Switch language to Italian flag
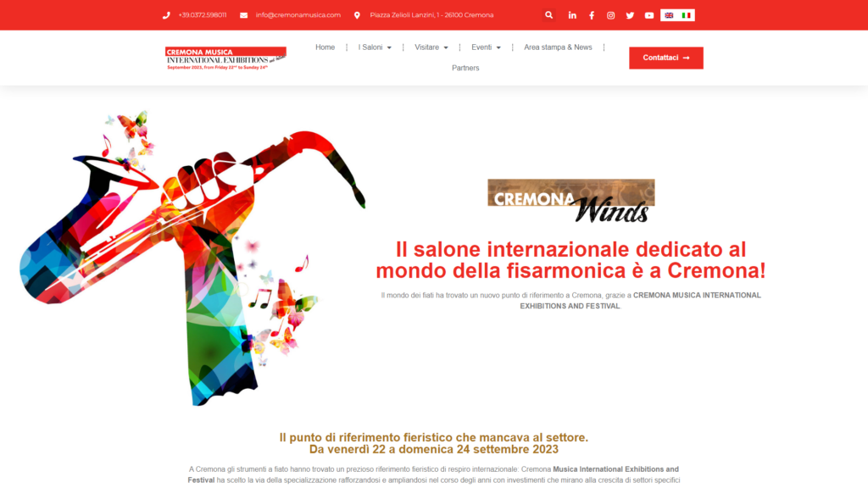The width and height of the screenshot is (868, 488). tap(687, 15)
